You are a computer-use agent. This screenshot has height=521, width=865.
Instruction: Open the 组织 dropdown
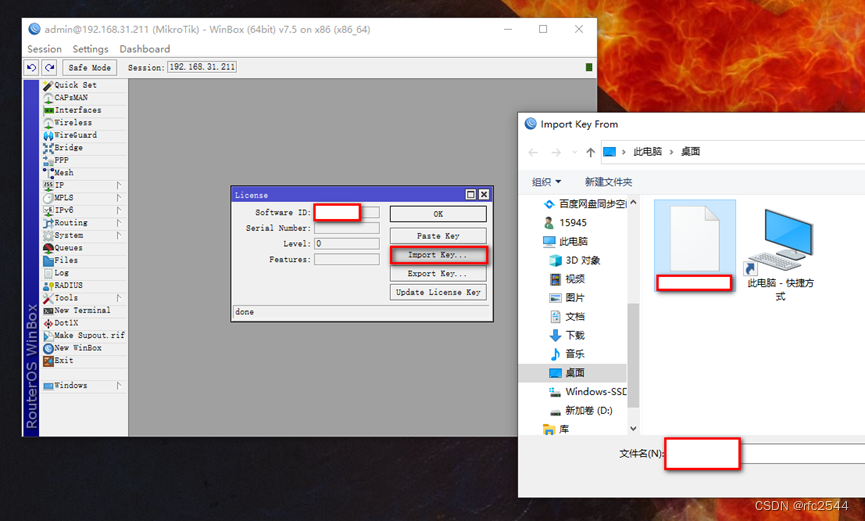(546, 182)
